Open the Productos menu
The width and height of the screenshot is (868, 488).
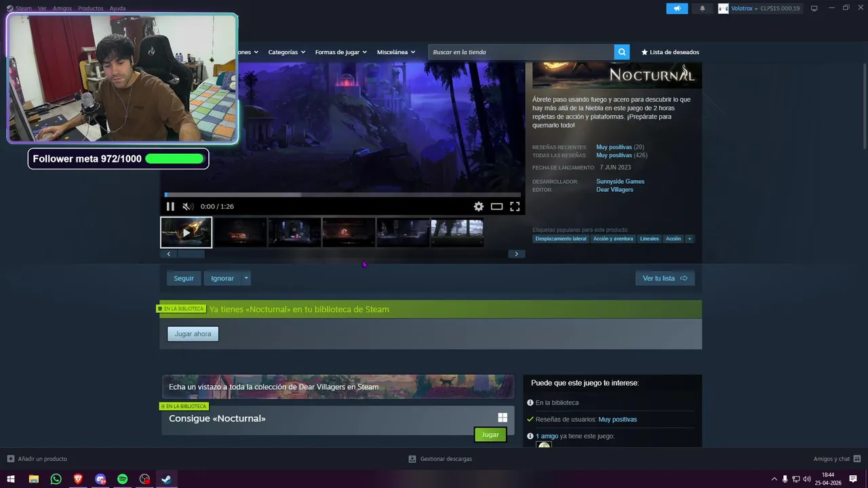[91, 8]
